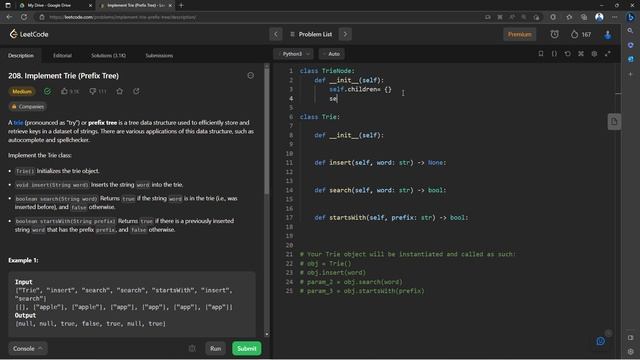Switch to the Description tab
The width and height of the screenshot is (640, 360).
coord(21,56)
